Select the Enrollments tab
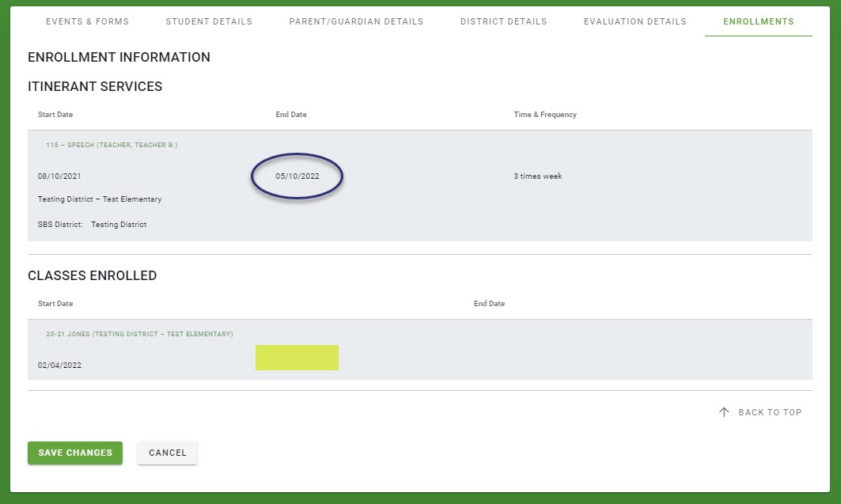The width and height of the screenshot is (841, 504). 759,21
